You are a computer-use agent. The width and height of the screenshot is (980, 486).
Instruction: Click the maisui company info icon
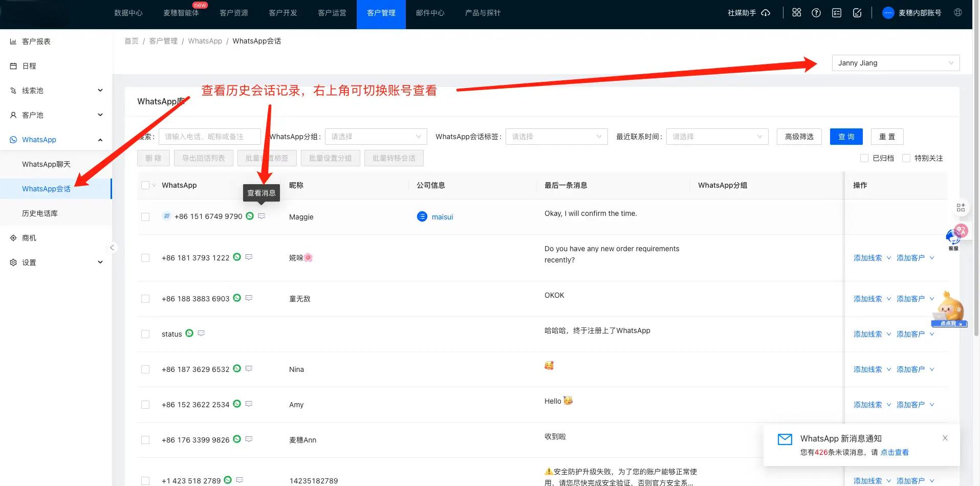pyautogui.click(x=422, y=217)
